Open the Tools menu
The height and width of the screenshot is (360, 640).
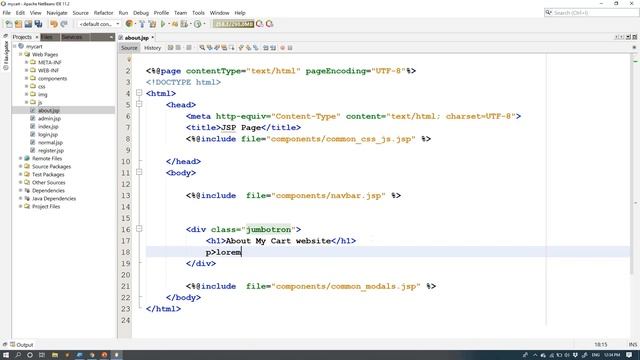click(198, 13)
